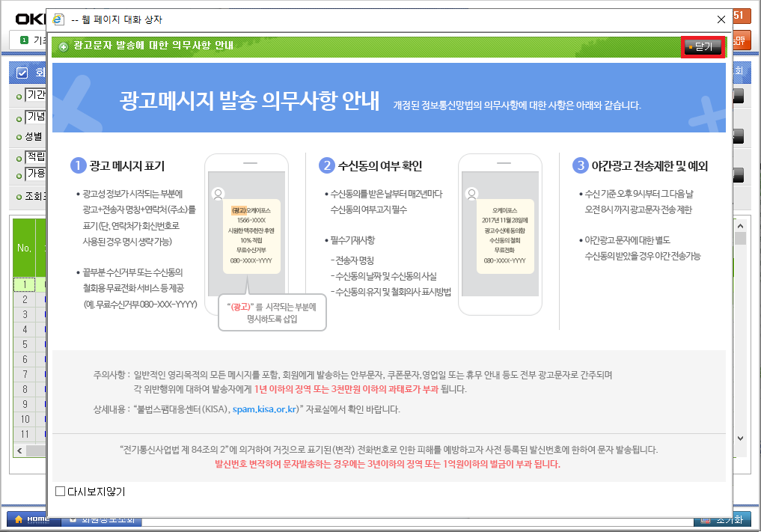Click the step 3 number circle icon
761x532 pixels.
[x=581, y=165]
